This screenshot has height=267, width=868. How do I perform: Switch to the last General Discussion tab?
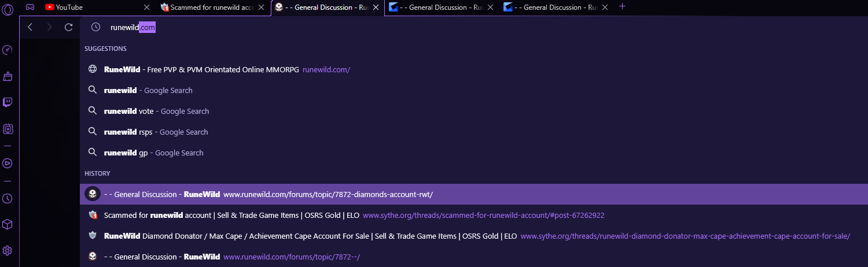tap(557, 8)
